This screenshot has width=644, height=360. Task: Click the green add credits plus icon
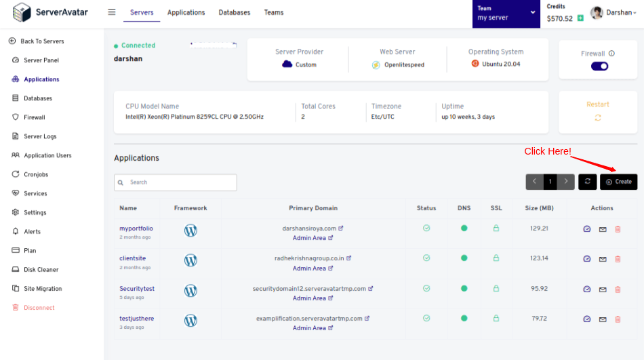tap(580, 18)
